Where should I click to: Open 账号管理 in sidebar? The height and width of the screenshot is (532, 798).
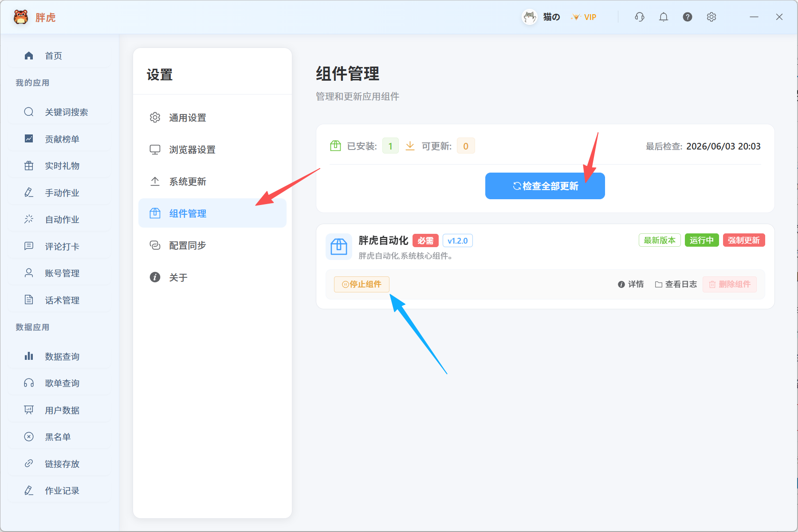click(59, 273)
